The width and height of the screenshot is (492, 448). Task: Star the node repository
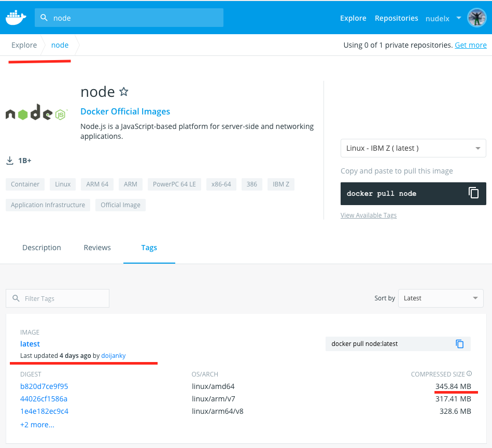[124, 92]
